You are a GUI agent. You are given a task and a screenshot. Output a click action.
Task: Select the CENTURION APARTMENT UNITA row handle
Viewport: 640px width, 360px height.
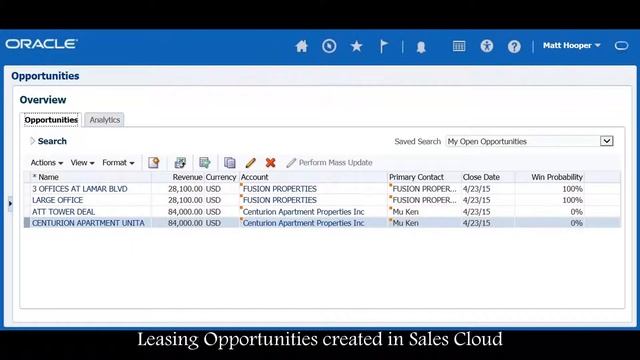(x=27, y=223)
